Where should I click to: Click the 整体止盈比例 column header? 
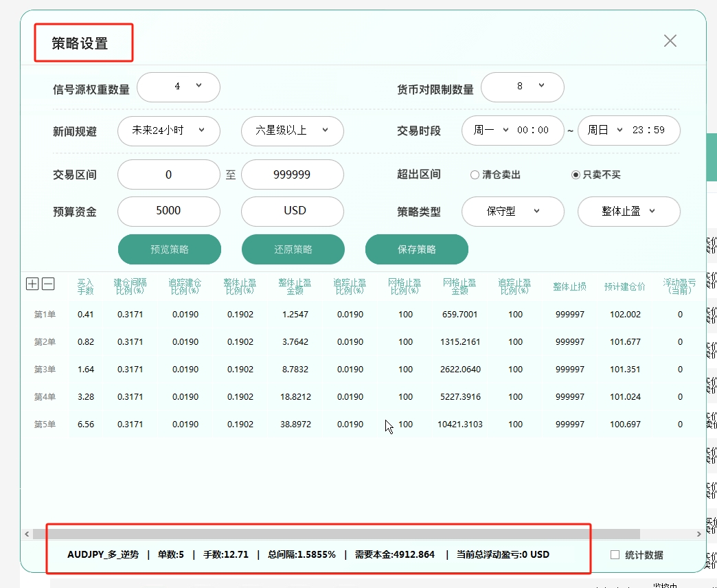(x=240, y=286)
